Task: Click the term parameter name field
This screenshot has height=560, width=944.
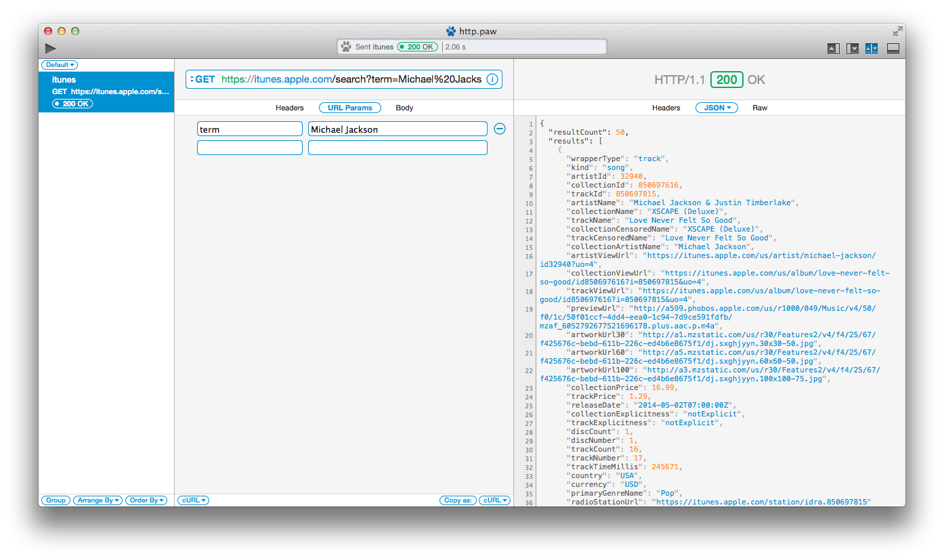Action: [250, 129]
